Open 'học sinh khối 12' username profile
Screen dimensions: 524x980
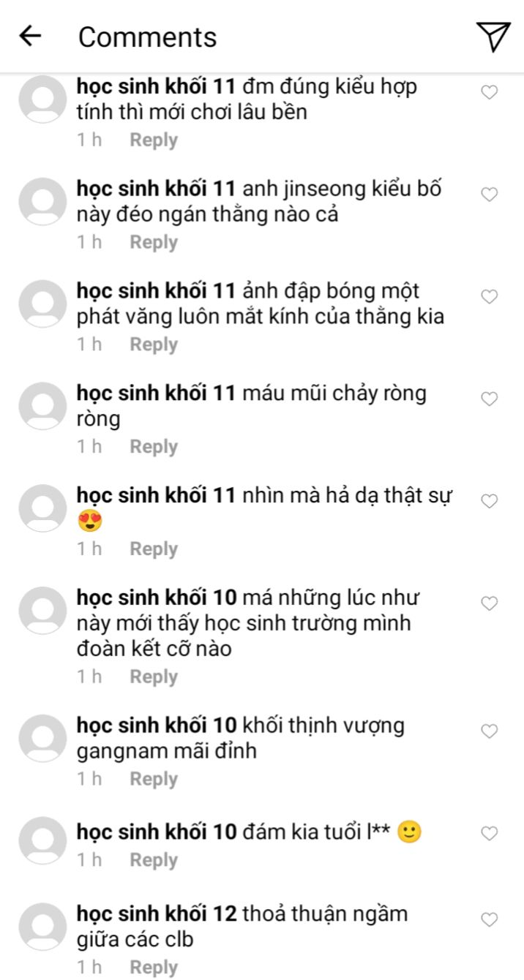coord(157,914)
